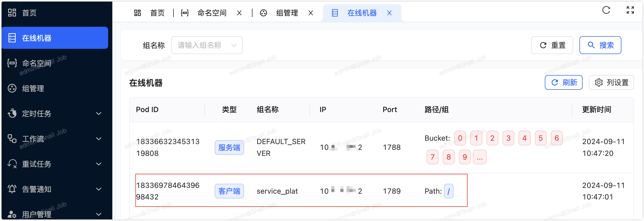Click the 重置 reset button
Viewport: 644px width, 221px height.
[x=552, y=45]
